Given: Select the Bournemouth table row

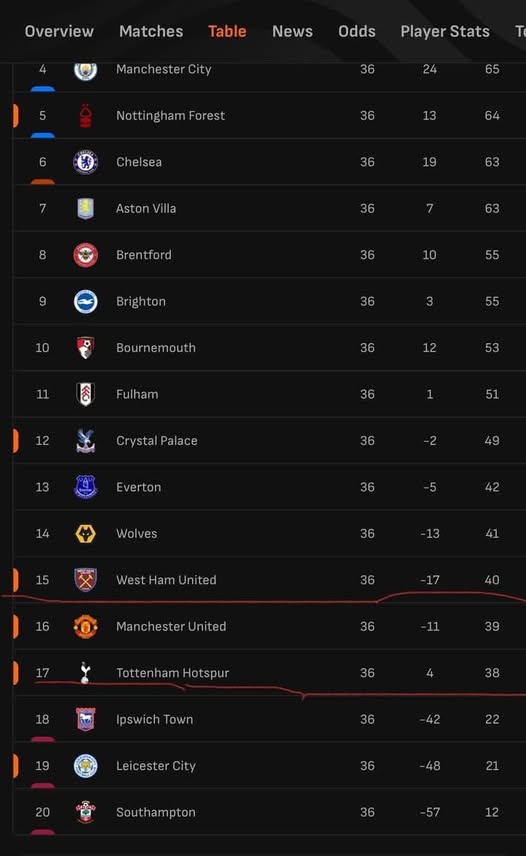Looking at the screenshot, I should click(x=270, y=348).
